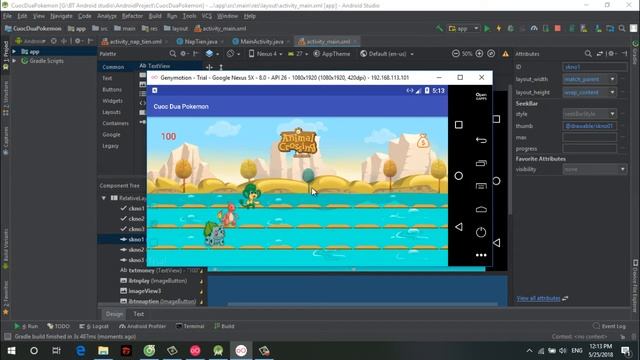
Task: Search the Palette with the magnifier icon
Action: (x=173, y=53)
